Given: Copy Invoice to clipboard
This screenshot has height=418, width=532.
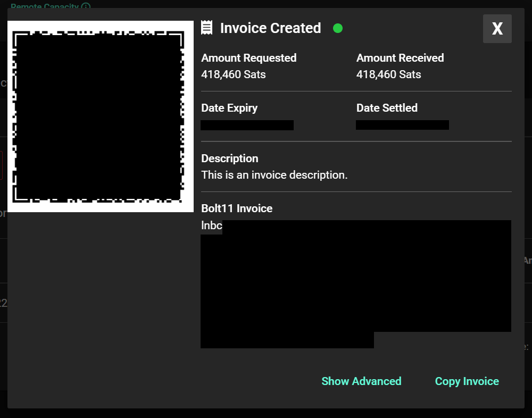Looking at the screenshot, I should (x=467, y=381).
